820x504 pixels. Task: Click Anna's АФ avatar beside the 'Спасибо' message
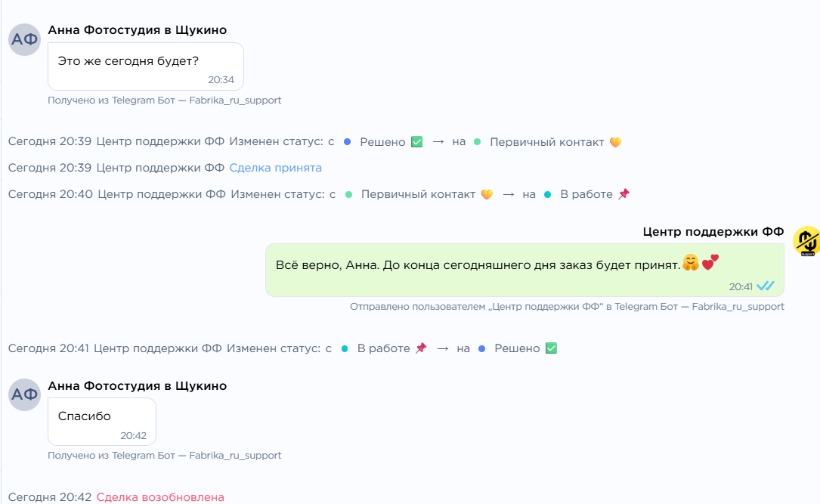click(x=25, y=394)
